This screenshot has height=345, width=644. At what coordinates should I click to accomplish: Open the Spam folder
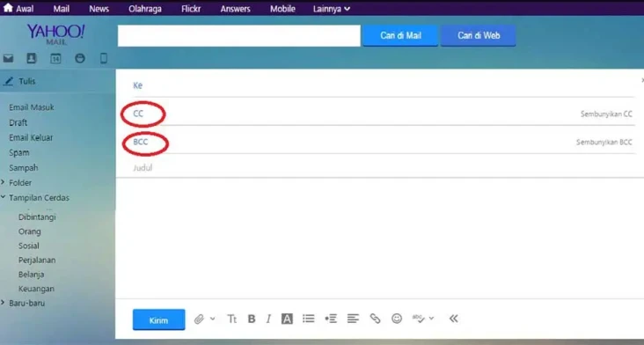pyautogui.click(x=18, y=153)
